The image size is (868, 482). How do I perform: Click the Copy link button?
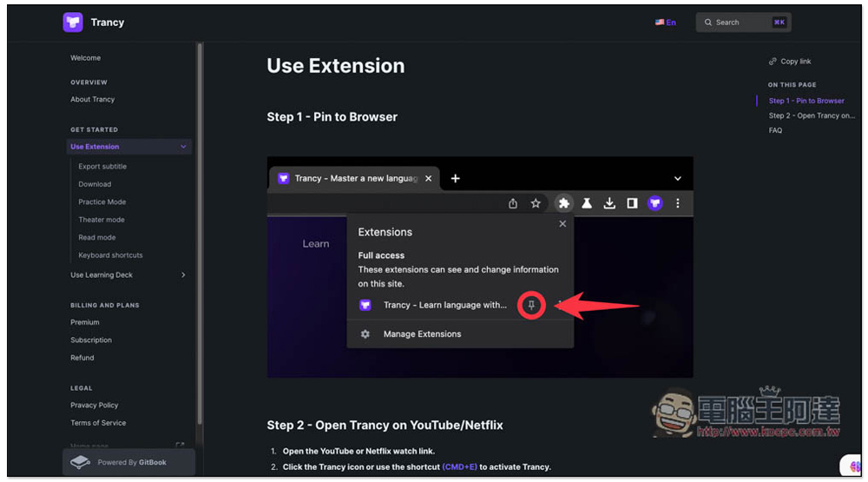[790, 62]
